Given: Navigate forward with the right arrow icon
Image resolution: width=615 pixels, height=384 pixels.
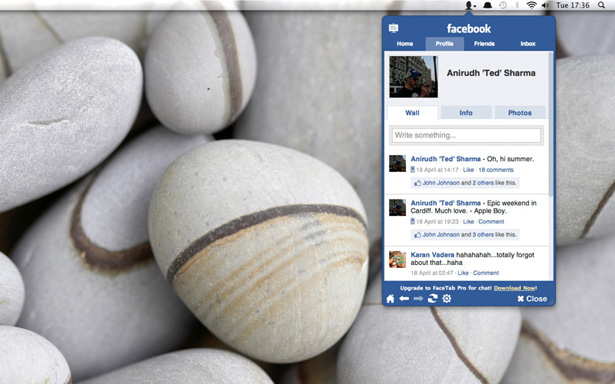Looking at the screenshot, I should [x=418, y=299].
